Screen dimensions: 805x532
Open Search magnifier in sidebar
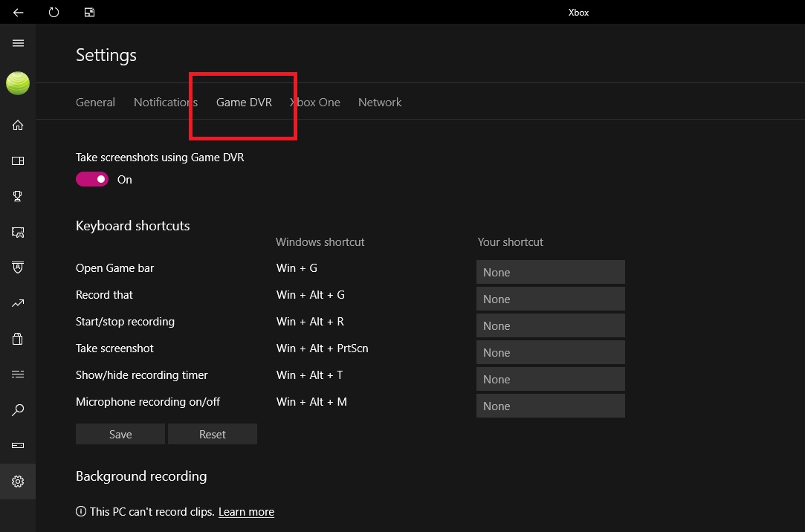point(18,410)
